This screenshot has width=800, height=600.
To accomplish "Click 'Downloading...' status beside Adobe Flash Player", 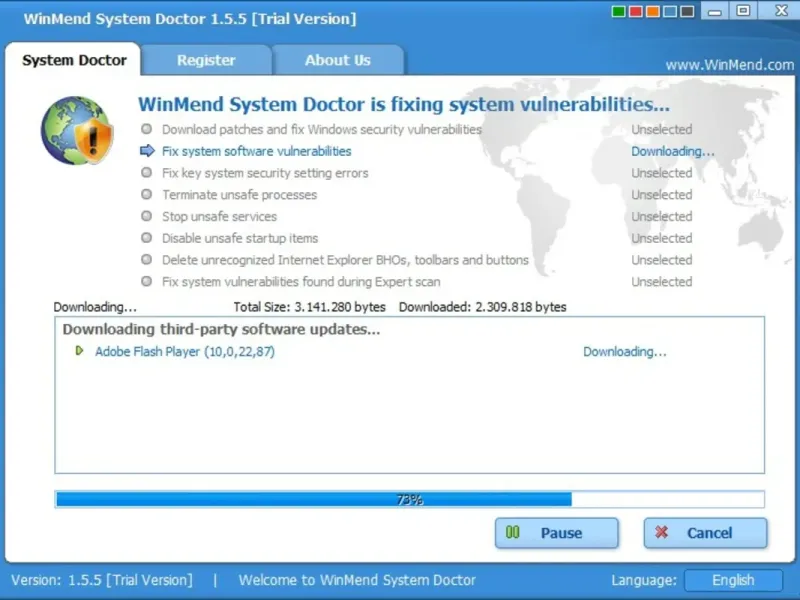I will (x=624, y=352).
